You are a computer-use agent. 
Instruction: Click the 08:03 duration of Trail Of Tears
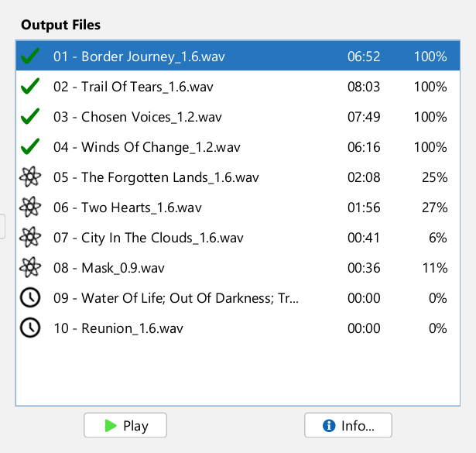[x=364, y=87]
